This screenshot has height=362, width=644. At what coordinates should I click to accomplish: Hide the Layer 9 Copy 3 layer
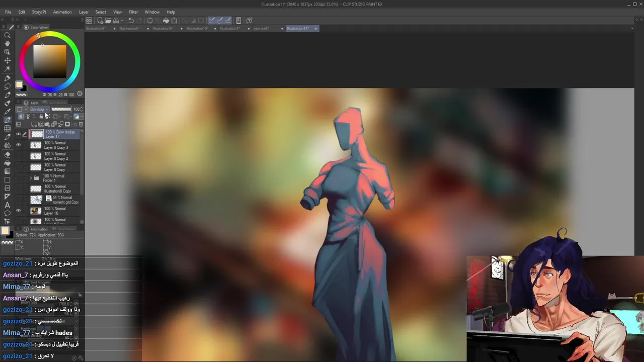point(19,145)
